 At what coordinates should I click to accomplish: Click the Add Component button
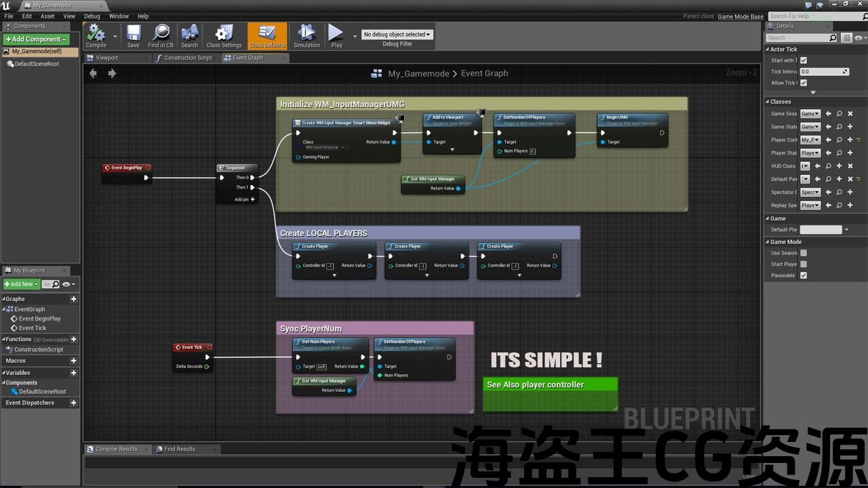(36, 39)
